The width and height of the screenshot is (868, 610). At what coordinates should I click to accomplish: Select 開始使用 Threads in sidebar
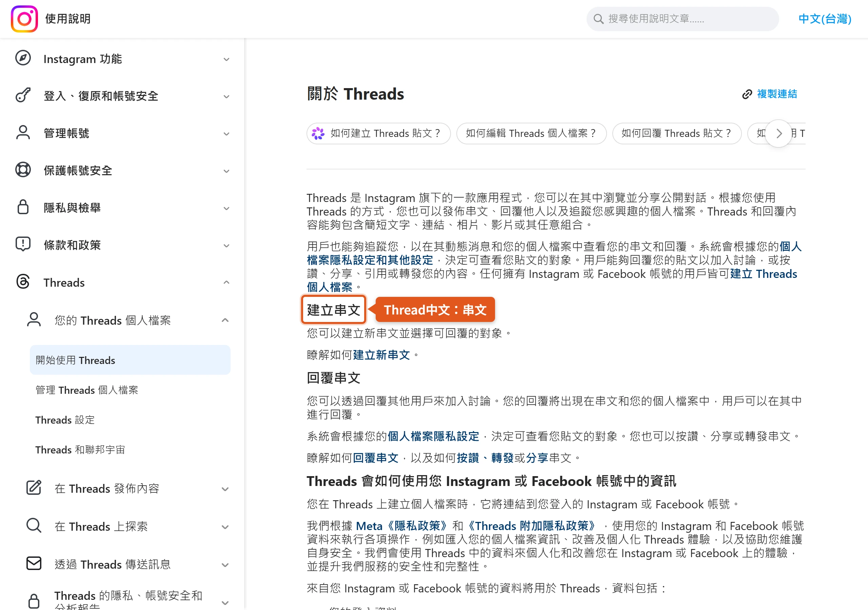(x=130, y=360)
